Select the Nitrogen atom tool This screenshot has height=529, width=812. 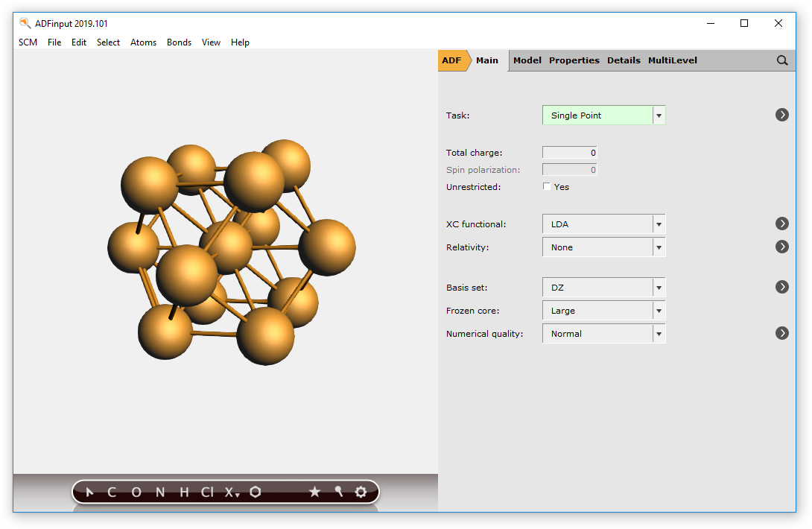[x=159, y=492]
